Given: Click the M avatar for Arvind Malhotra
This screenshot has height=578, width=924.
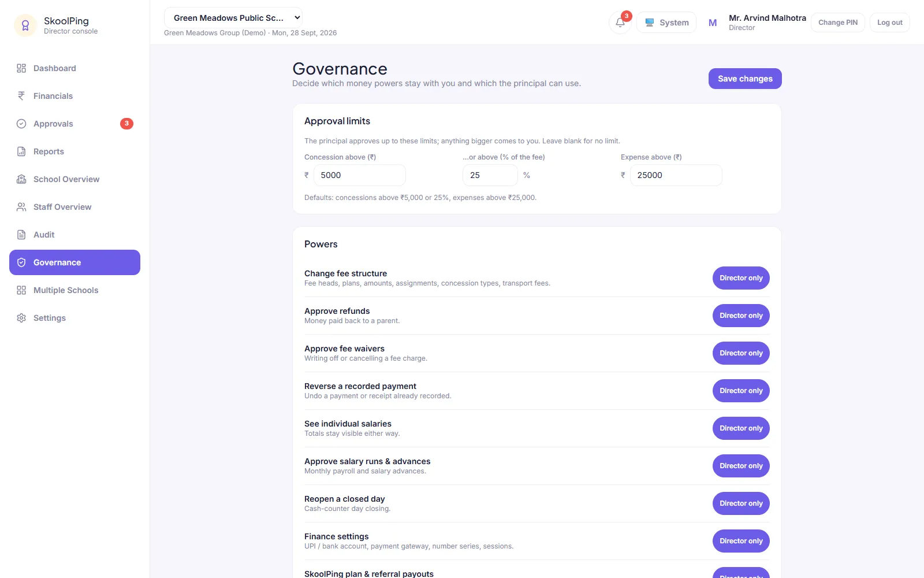Looking at the screenshot, I should click(x=713, y=23).
